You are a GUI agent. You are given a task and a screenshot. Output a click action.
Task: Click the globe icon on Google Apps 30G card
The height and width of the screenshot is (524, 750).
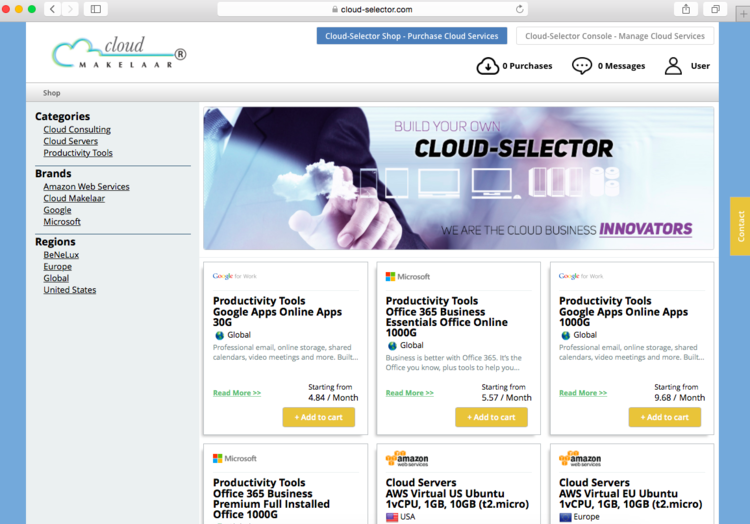(x=220, y=335)
